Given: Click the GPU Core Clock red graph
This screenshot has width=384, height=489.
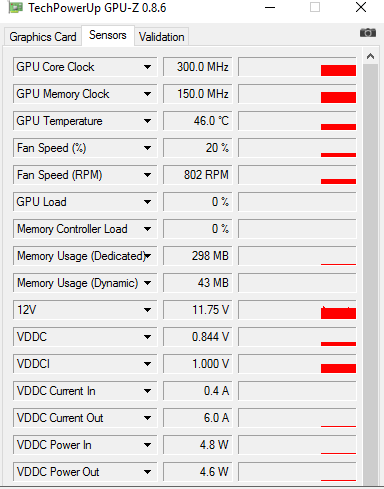Looking at the screenshot, I should 297,67.
